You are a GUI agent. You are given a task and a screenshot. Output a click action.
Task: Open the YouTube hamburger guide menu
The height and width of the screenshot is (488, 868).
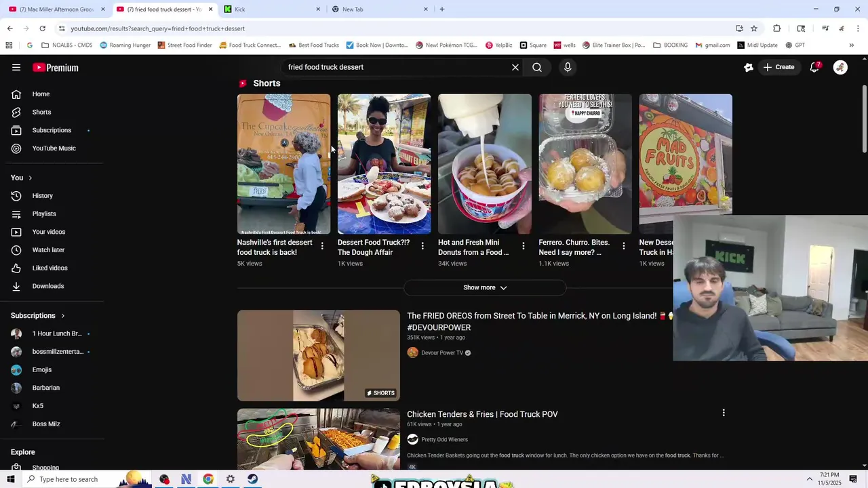[x=16, y=67]
